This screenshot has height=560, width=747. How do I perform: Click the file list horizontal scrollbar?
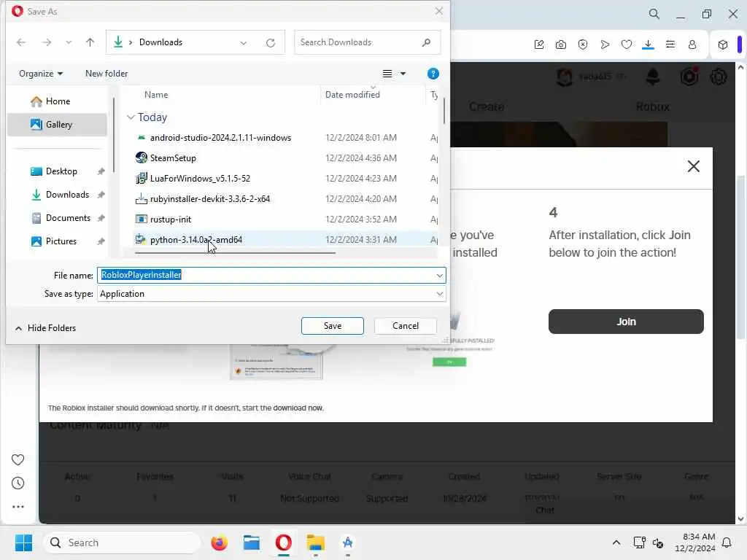coord(236,253)
